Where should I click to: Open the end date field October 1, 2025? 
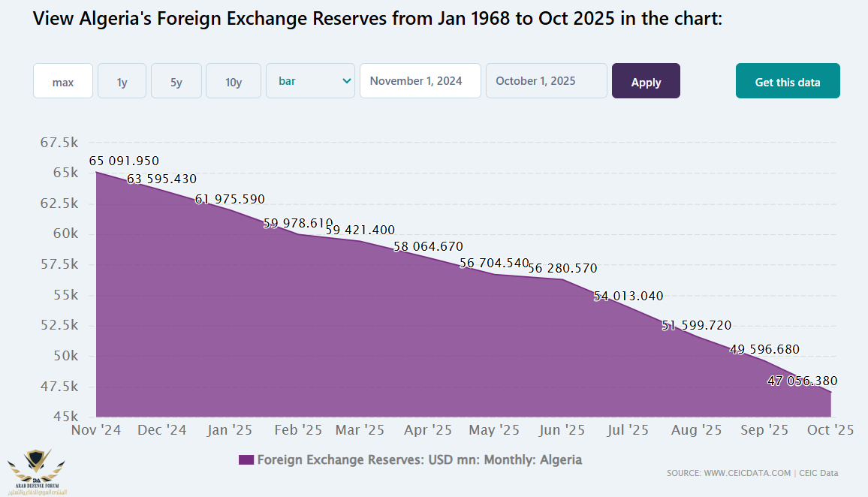coord(547,81)
